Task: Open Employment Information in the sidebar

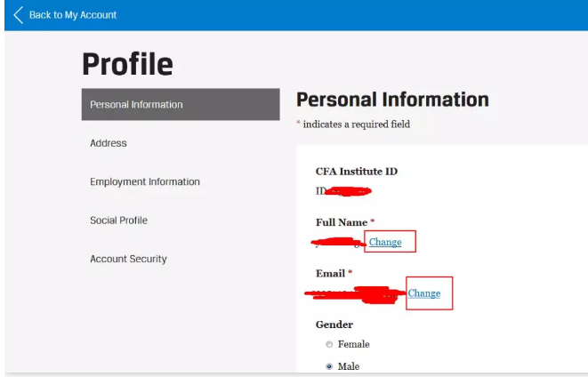Action: [x=144, y=182]
